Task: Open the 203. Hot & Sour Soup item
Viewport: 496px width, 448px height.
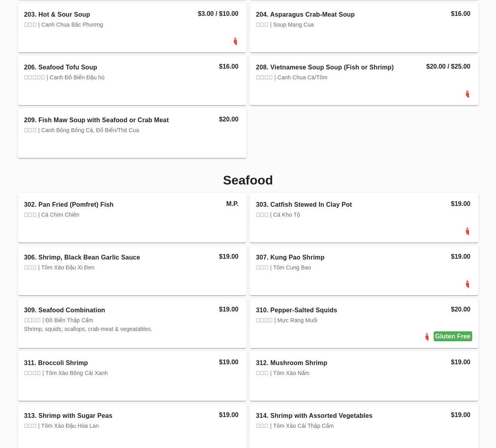Action: [x=57, y=15]
